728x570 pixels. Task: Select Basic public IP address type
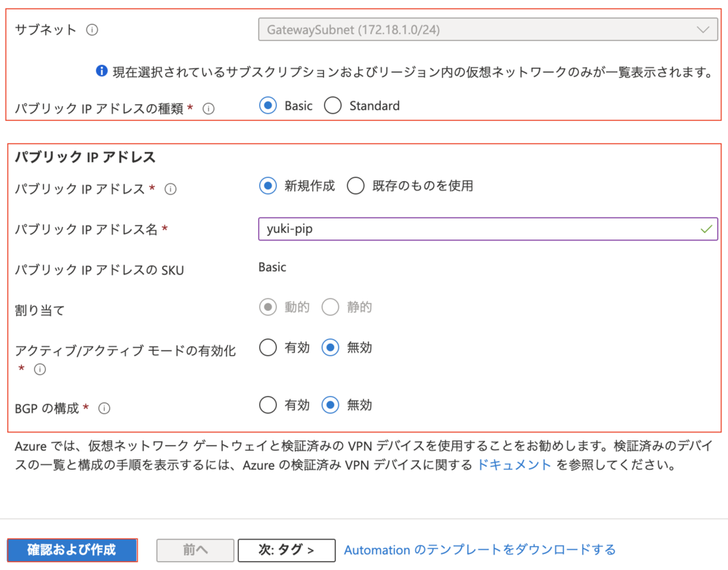coord(268,106)
